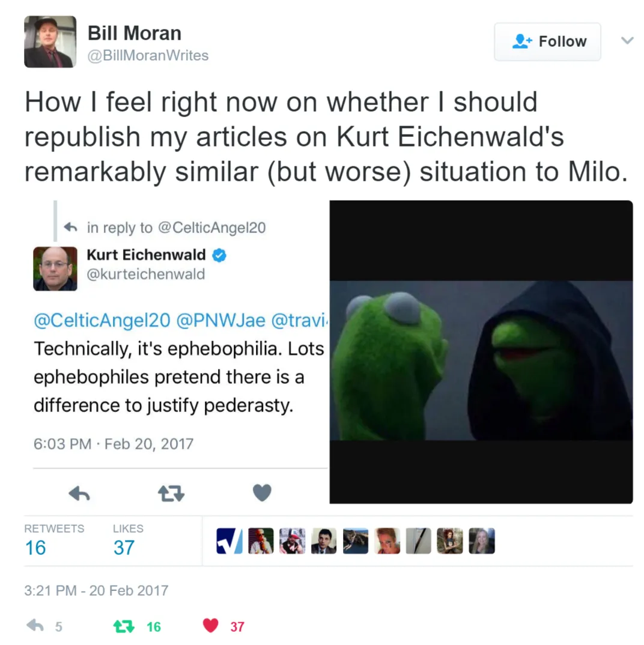644x645 pixels.
Task: Open Bill Moran's profile picture
Action: (x=50, y=41)
